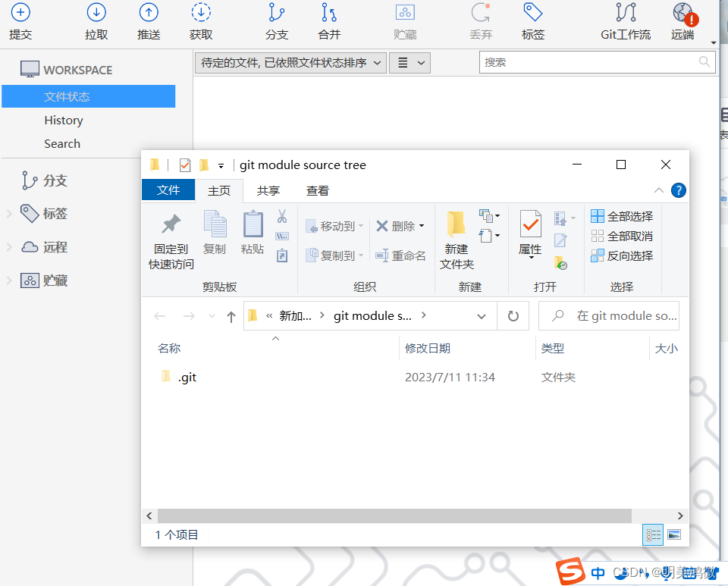Viewport: 728px width, 586px height.
Task: Open the easy access dropdown icon
Action: click(x=489, y=236)
